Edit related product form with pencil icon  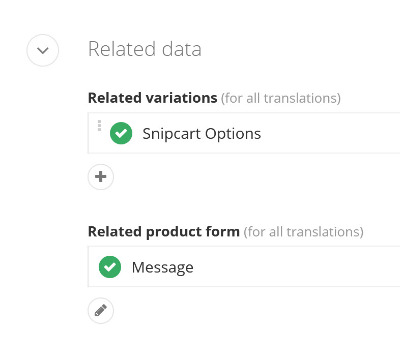[x=101, y=311]
